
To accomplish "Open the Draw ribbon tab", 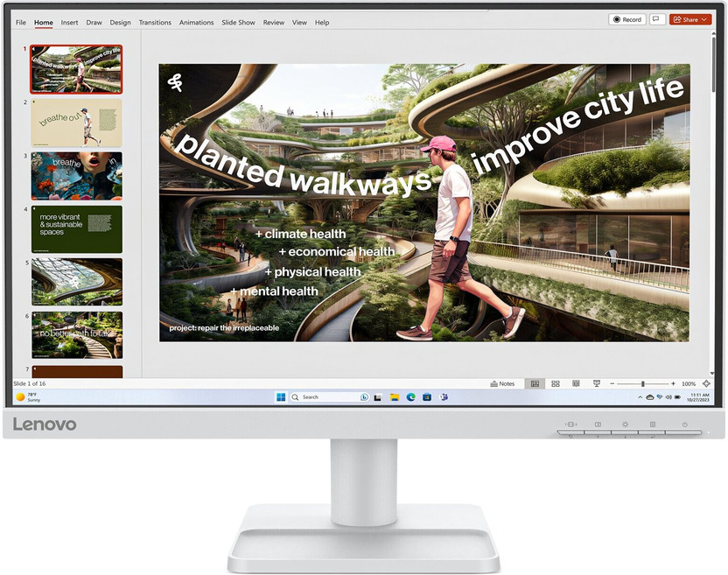I will pyautogui.click(x=94, y=22).
